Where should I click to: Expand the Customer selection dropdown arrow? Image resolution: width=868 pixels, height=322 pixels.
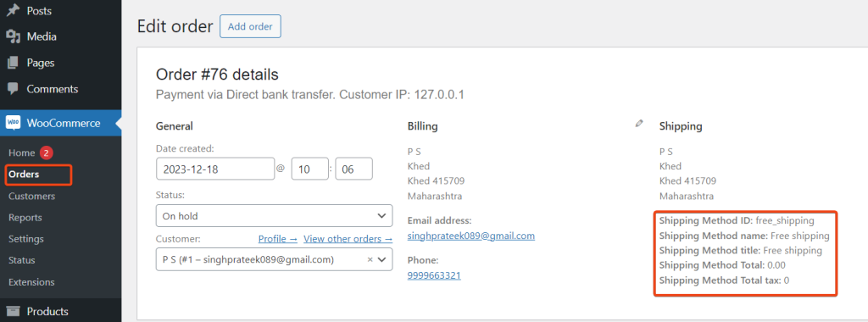point(382,259)
